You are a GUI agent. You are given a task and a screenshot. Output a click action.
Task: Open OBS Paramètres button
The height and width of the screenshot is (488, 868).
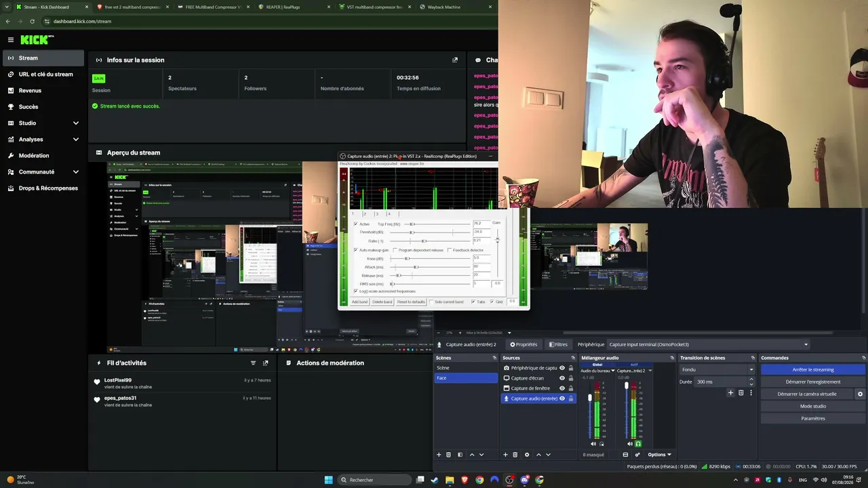pos(813,418)
